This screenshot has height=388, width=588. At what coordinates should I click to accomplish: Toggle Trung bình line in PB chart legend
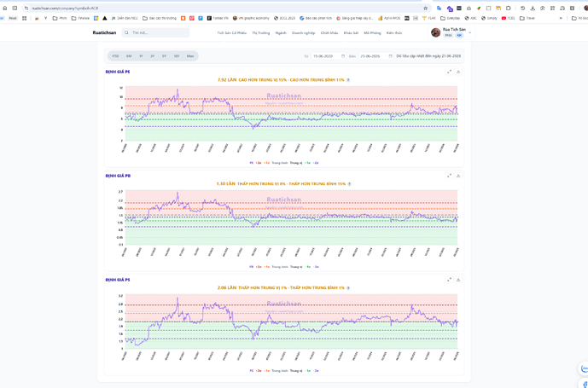pos(279,267)
